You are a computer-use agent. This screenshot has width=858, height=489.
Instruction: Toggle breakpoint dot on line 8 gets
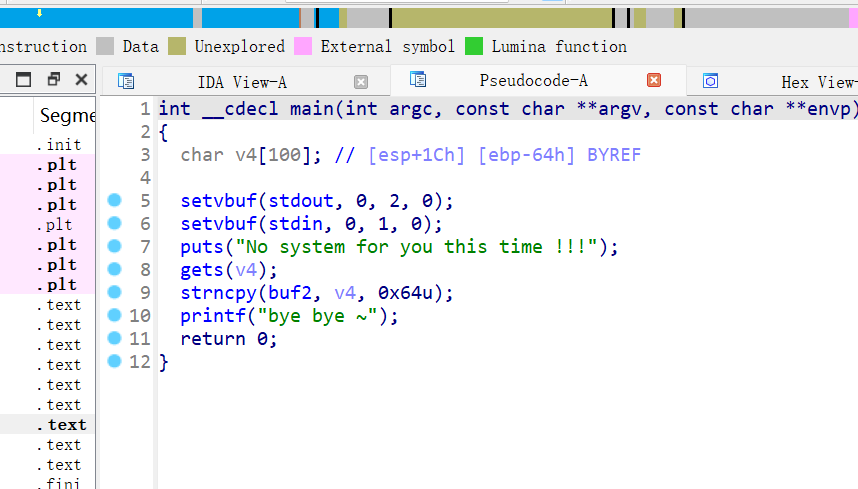click(x=114, y=269)
